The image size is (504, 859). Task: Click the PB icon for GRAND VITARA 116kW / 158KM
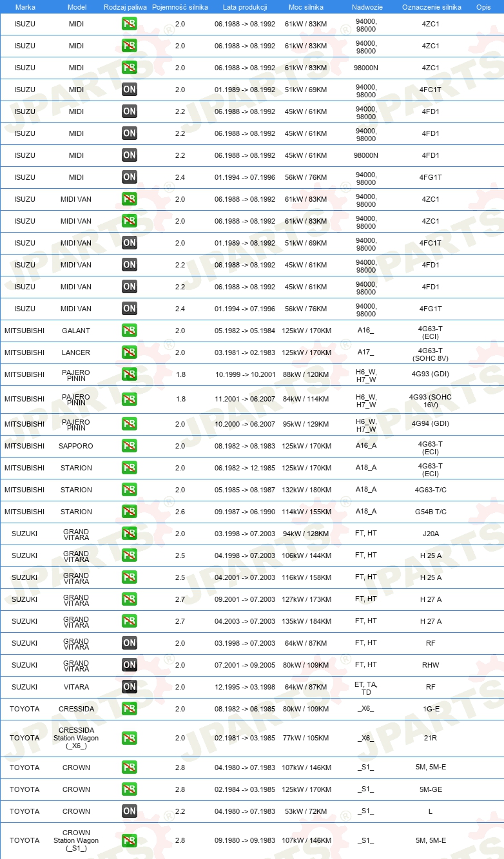[x=130, y=577]
